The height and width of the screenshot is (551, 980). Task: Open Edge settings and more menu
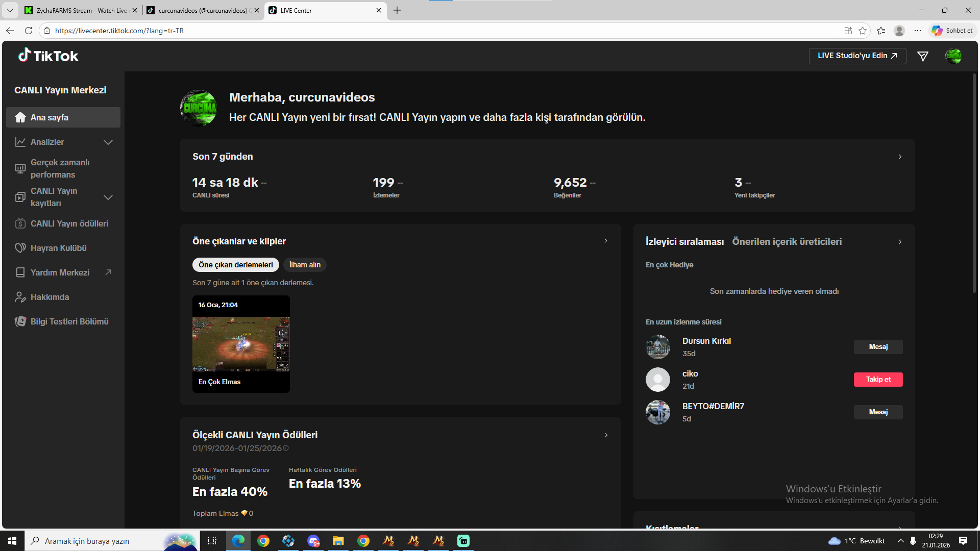918,31
